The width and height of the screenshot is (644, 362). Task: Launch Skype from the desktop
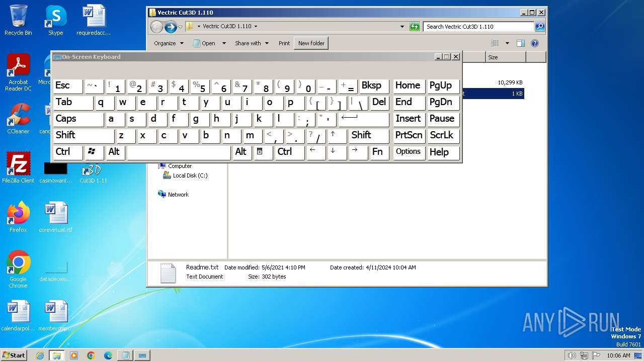point(55,20)
